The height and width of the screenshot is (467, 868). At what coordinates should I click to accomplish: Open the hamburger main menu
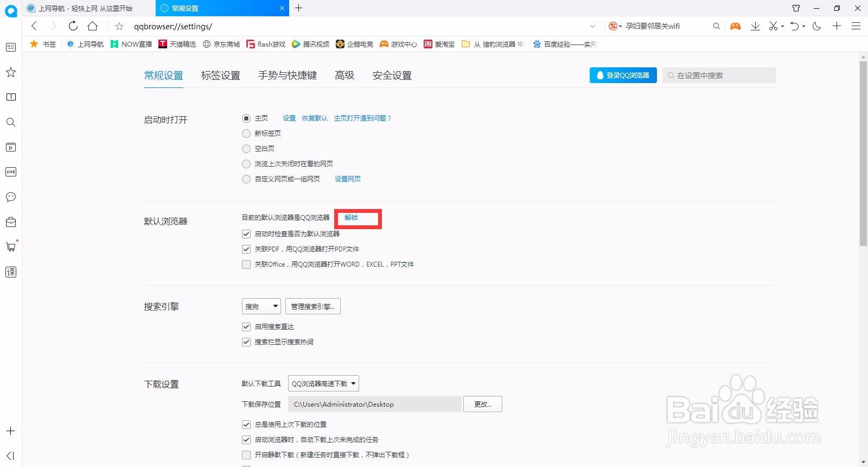[856, 26]
